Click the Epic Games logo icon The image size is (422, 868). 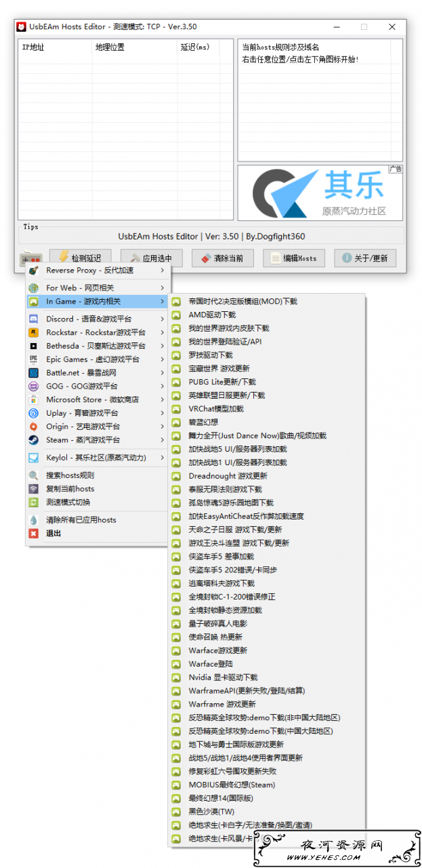click(x=34, y=359)
